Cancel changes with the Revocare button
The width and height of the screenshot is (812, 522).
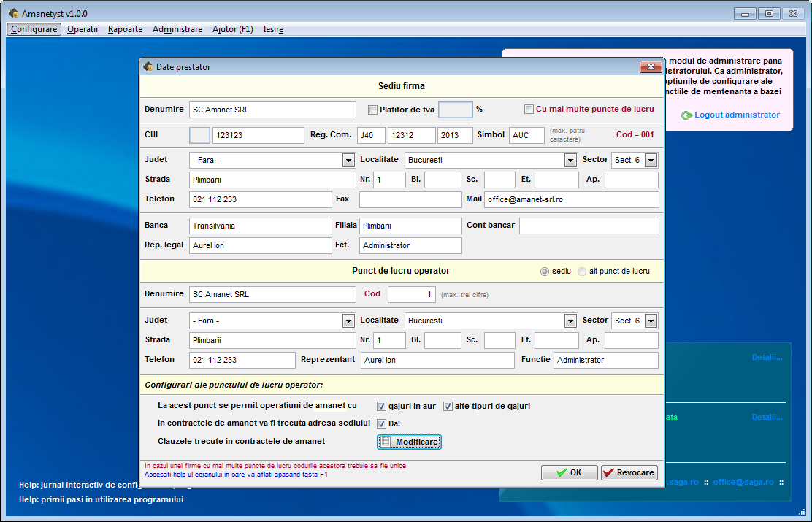click(x=629, y=472)
